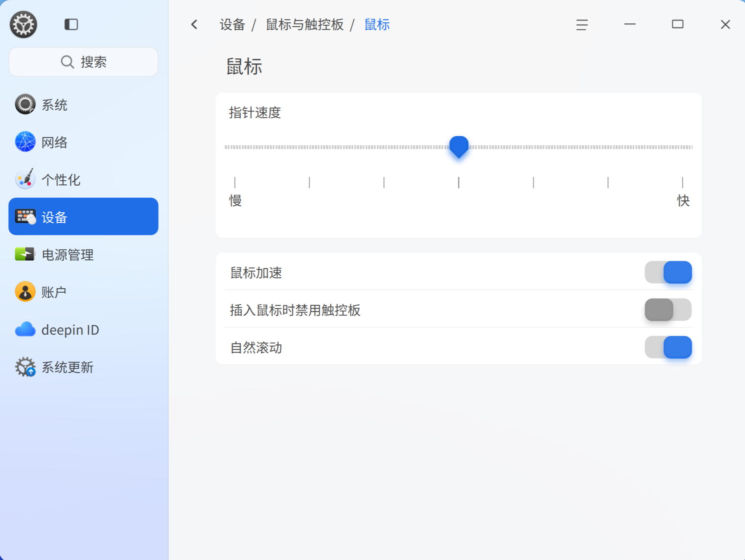
Task: Enable disable-touchpad-when-mouse-inserted (插入鼠标时禁用触控板) switch
Action: tap(668, 310)
